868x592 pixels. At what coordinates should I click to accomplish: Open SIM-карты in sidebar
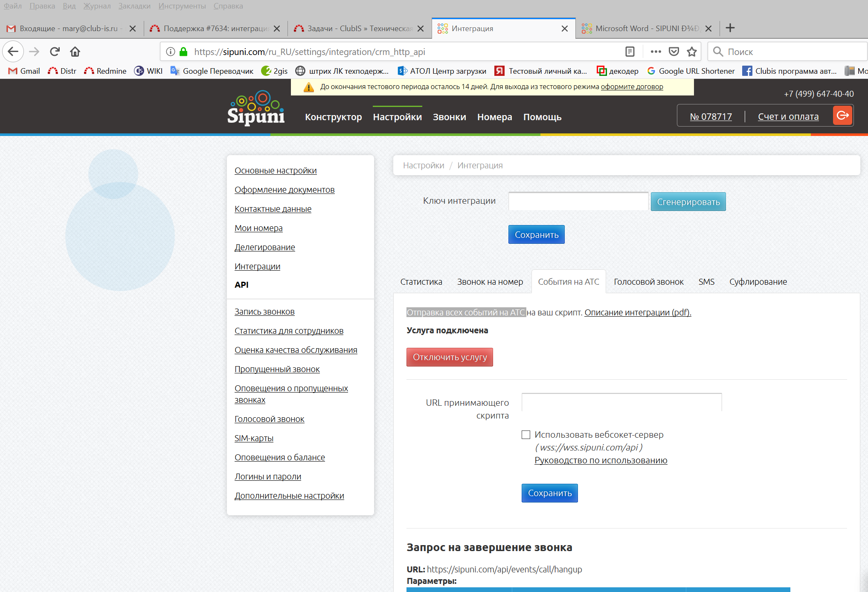254,438
